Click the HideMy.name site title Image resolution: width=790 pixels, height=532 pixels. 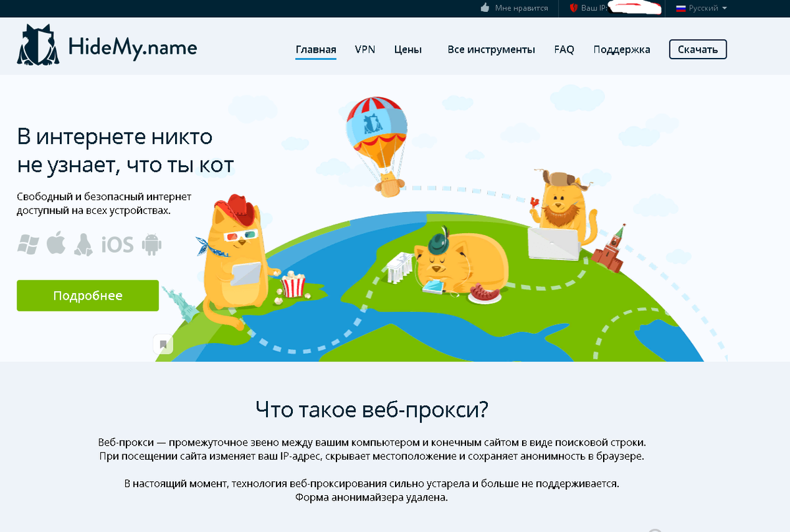click(132, 47)
